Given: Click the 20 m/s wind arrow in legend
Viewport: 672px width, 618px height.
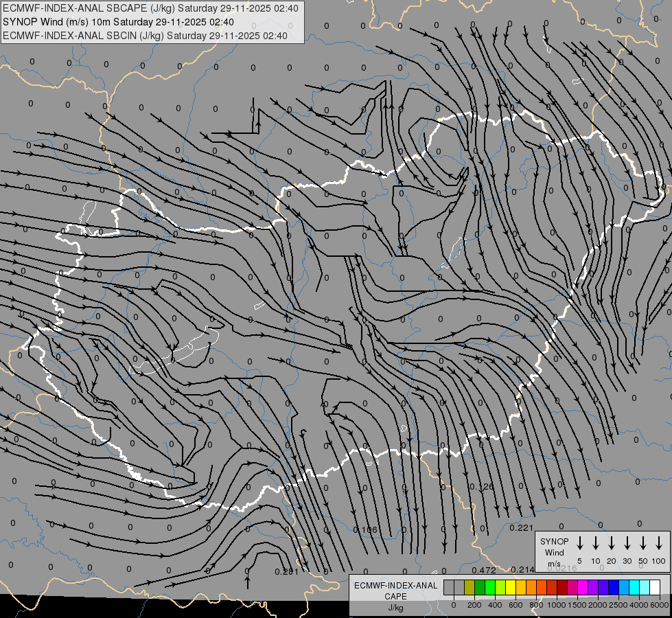Looking at the screenshot, I should point(612,543).
